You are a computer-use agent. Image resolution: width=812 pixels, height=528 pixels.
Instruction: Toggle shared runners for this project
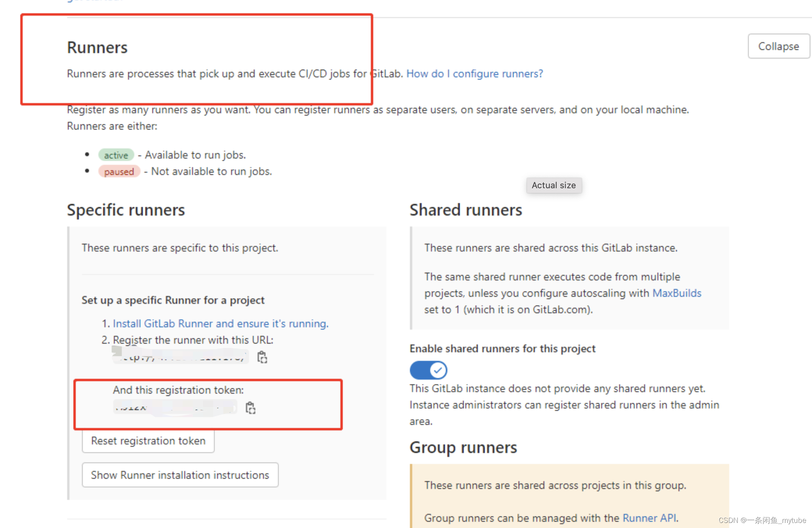(428, 370)
